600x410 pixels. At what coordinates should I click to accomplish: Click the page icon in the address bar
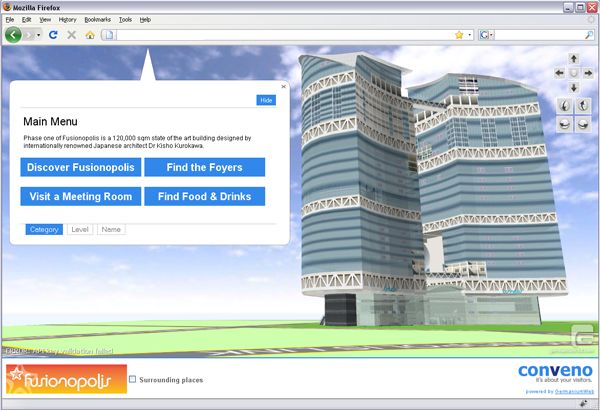click(x=109, y=35)
